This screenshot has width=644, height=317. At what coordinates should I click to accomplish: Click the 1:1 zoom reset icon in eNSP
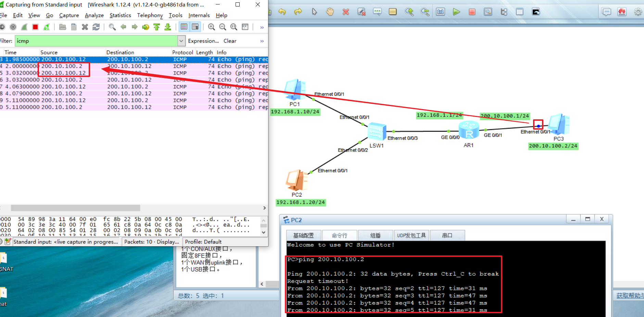440,12
